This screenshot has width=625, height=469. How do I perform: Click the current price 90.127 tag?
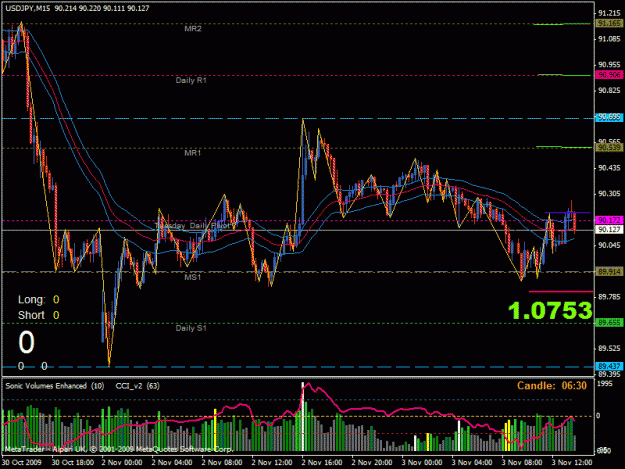click(x=609, y=230)
